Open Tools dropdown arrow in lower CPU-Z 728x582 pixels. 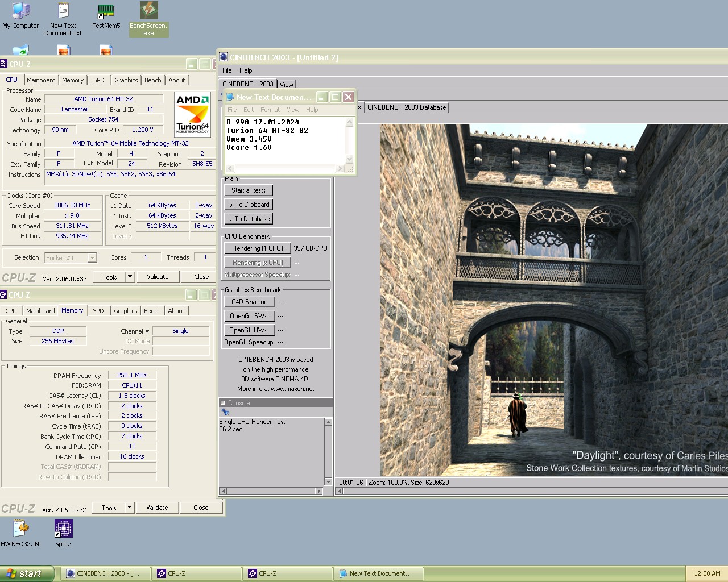[x=129, y=508]
